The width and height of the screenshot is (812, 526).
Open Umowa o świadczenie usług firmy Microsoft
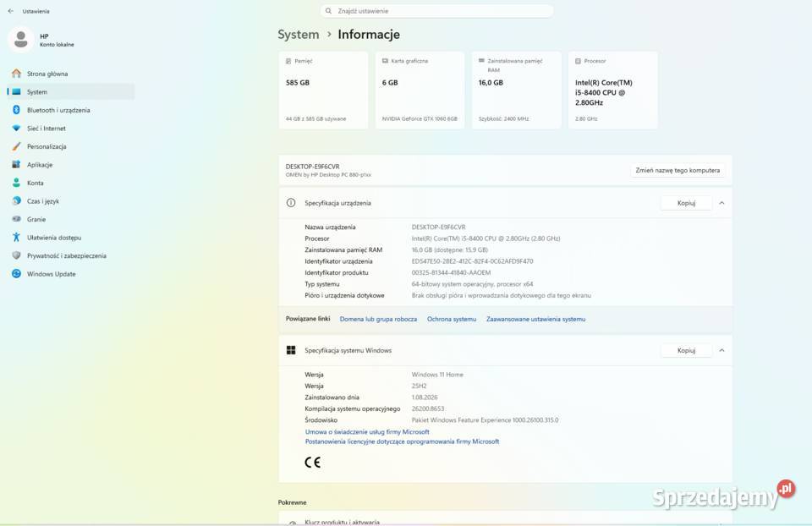[367, 432]
